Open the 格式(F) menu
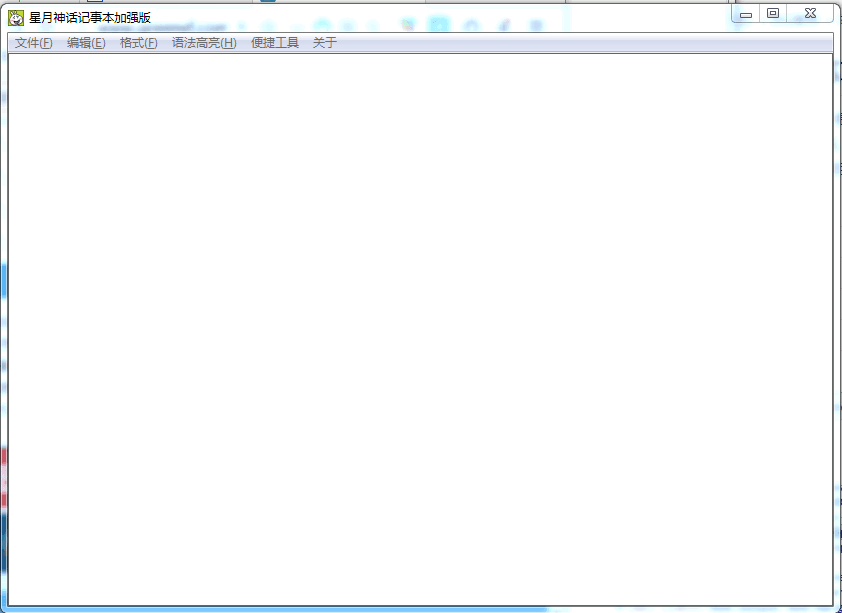842x613 pixels. (x=138, y=43)
